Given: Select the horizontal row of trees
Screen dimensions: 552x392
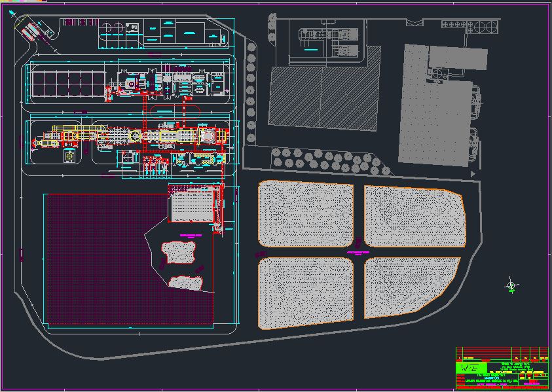Looking at the screenshot, I should pyautogui.click(x=327, y=159).
